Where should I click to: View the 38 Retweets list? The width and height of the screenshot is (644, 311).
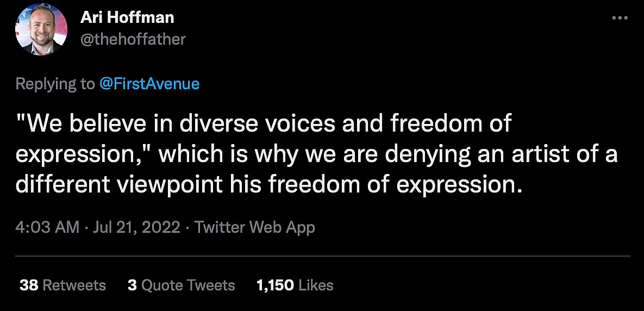[62, 285]
